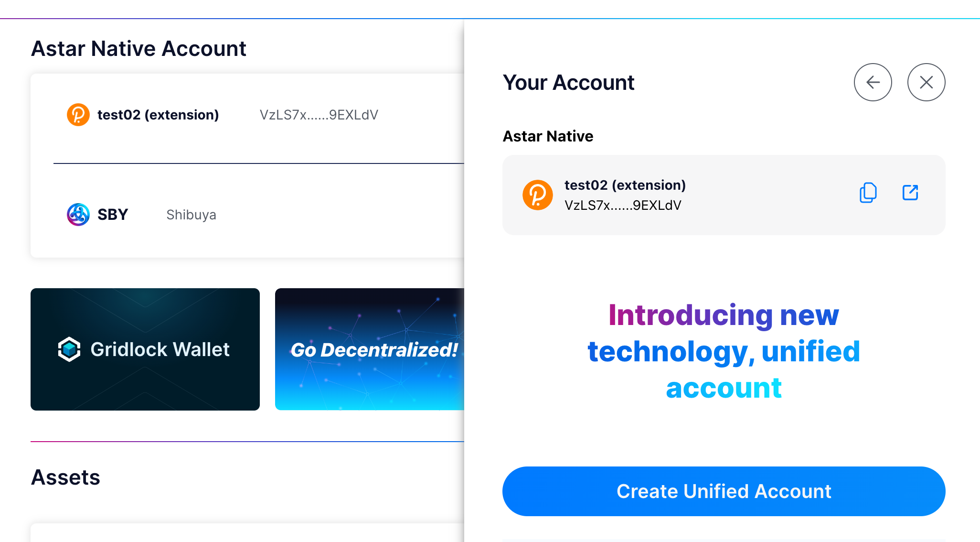Click the Introducing new technology headline
Screen dimensions: 980x542
[724, 351]
